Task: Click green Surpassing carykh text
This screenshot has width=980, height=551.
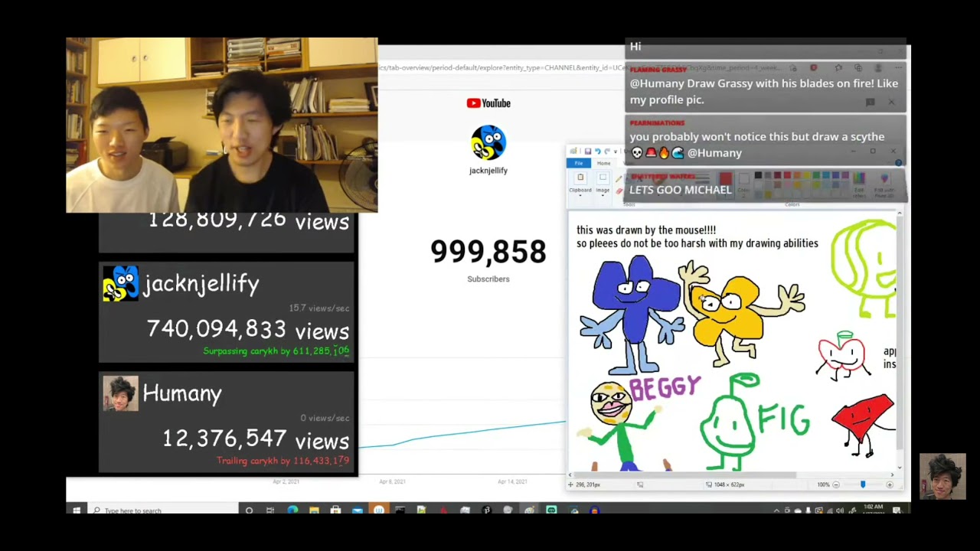Action: coord(276,351)
